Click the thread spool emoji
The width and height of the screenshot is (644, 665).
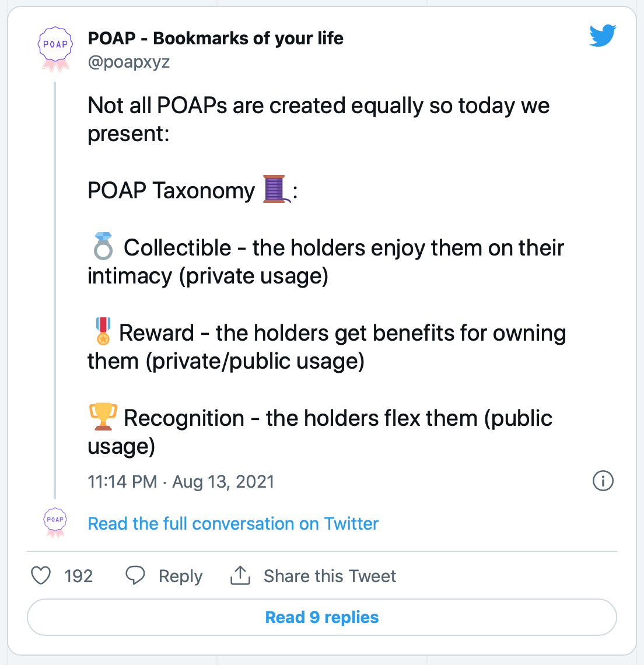pyautogui.click(x=276, y=189)
